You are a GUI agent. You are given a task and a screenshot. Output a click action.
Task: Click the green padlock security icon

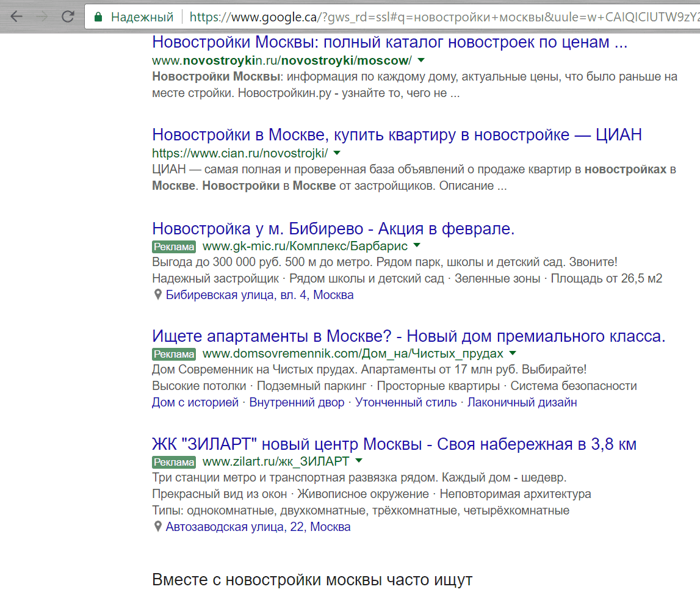(98, 17)
